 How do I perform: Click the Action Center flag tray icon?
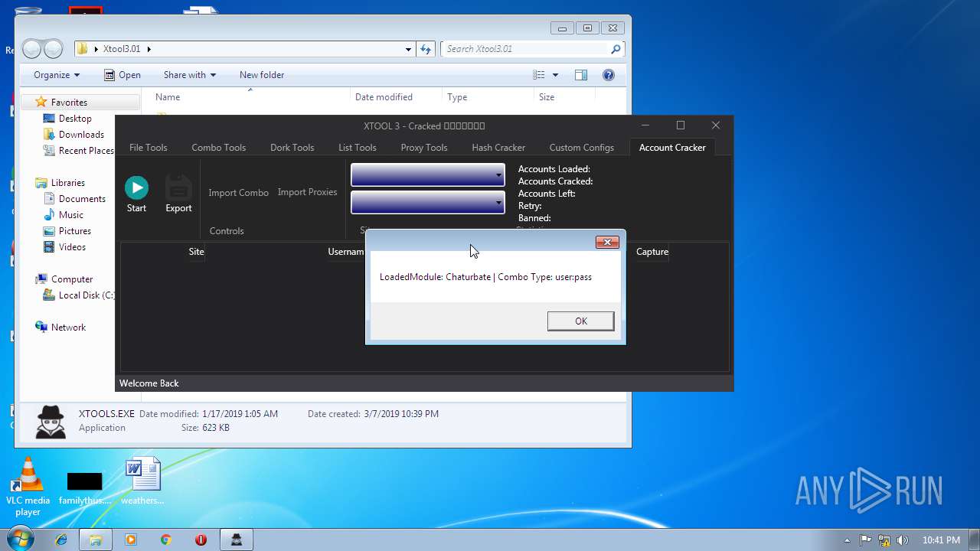click(x=866, y=540)
